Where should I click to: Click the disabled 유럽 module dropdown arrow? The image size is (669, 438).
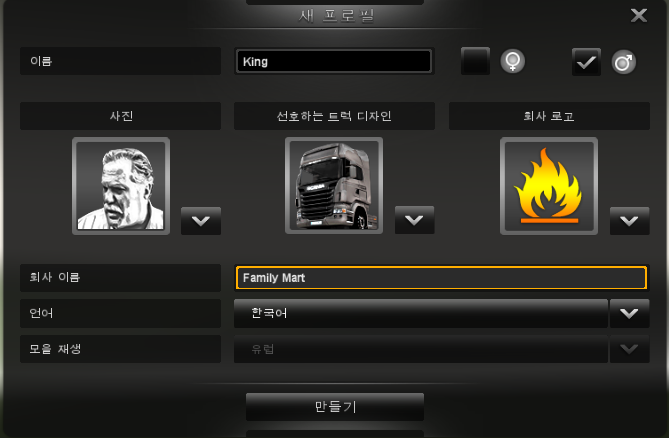(629, 349)
